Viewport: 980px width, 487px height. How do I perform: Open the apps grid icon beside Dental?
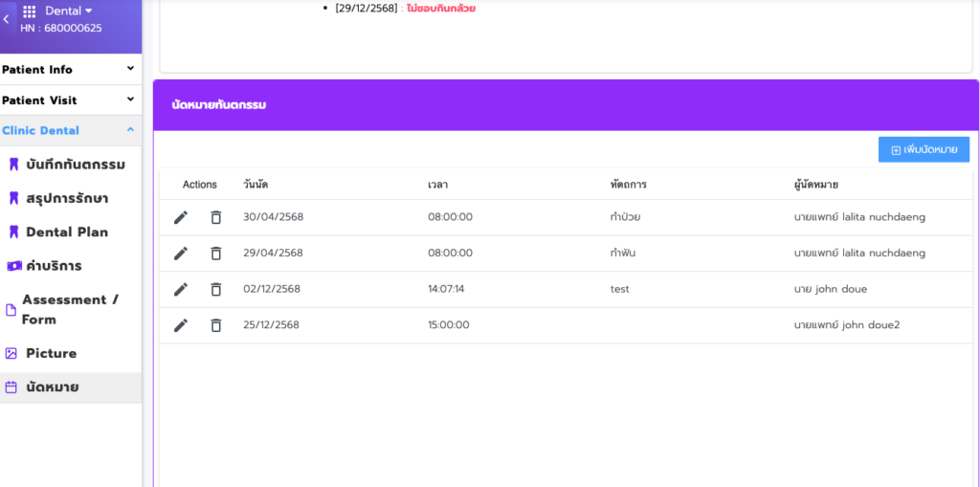[29, 11]
